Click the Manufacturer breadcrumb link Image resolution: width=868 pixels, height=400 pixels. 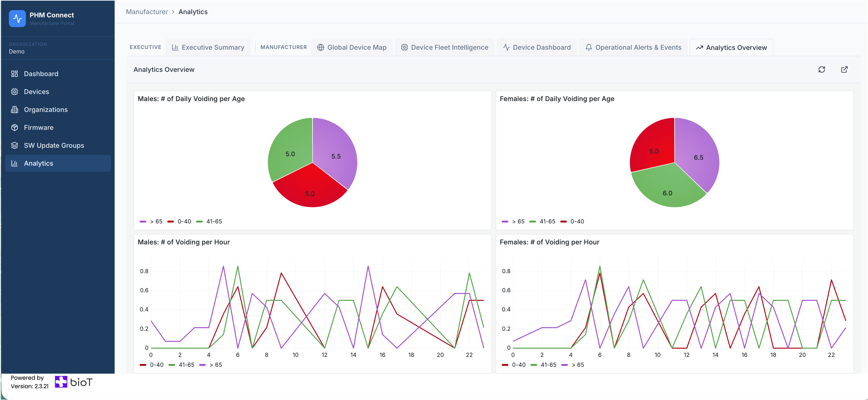coord(147,12)
